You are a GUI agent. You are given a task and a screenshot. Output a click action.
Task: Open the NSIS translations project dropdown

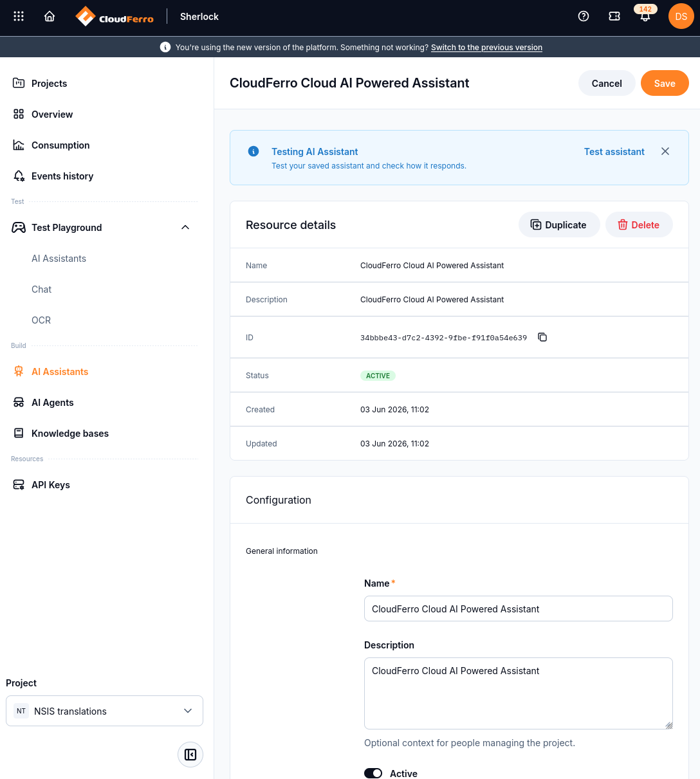pyautogui.click(x=104, y=711)
